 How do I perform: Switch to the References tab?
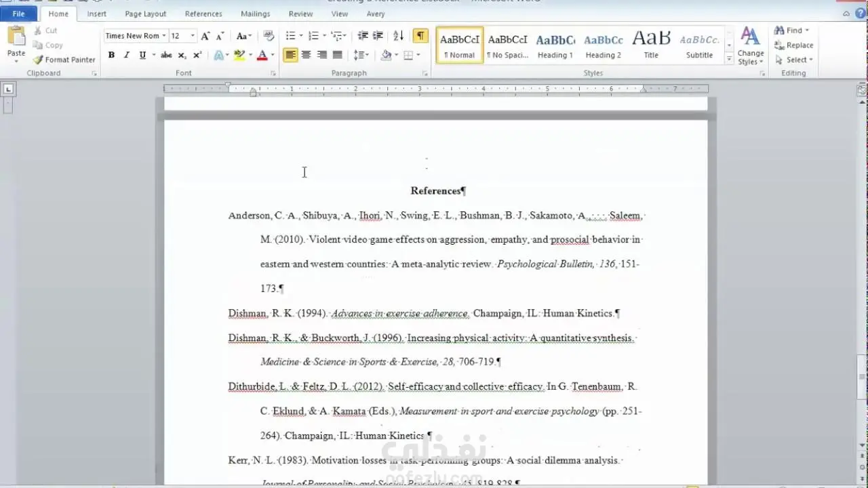click(203, 14)
